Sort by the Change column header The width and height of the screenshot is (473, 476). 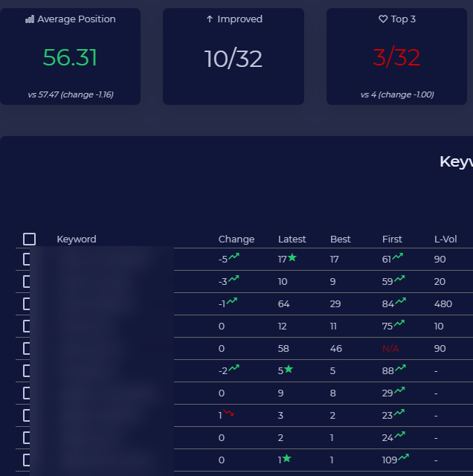pos(236,239)
